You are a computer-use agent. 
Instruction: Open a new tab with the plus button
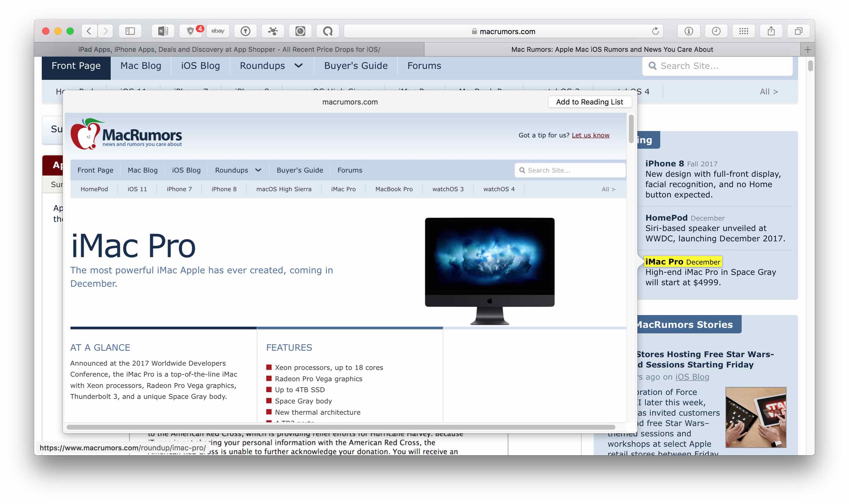[808, 50]
